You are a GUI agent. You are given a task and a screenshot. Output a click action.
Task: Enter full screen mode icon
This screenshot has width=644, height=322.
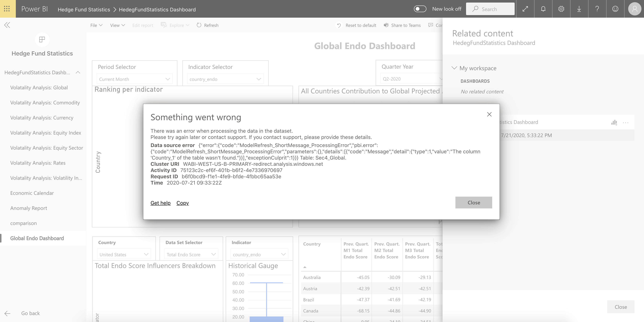(525, 9)
